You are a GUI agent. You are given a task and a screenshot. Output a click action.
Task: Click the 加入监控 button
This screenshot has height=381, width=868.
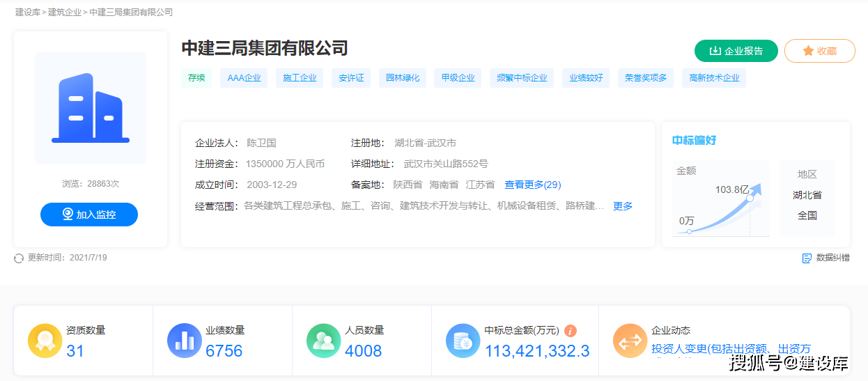tap(89, 215)
